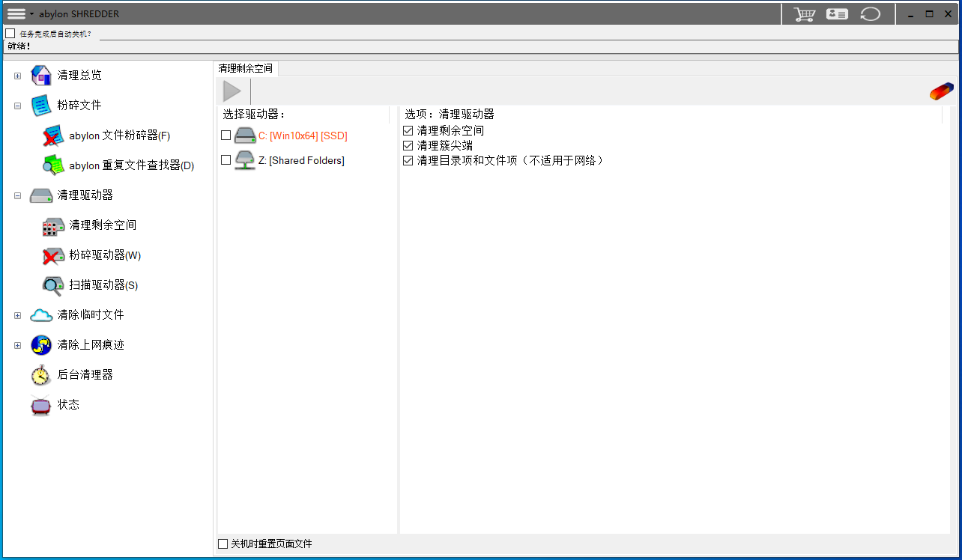The width and height of the screenshot is (962, 560).
Task: Click the refresh update icon
Action: tap(870, 14)
